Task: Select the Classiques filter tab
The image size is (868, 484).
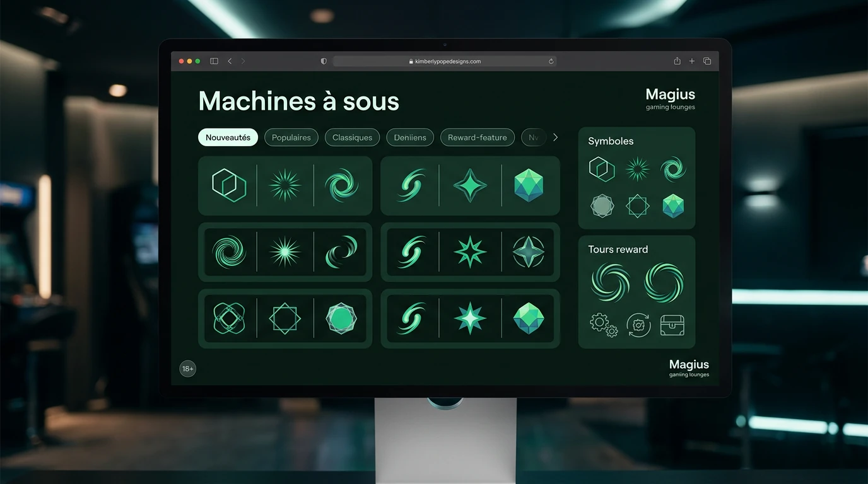Action: pyautogui.click(x=352, y=137)
